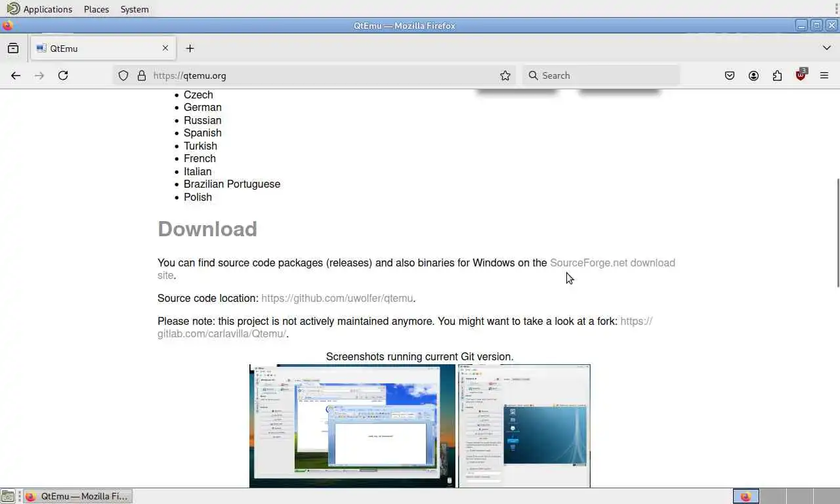Bookmark this page with the star icon

(505, 75)
